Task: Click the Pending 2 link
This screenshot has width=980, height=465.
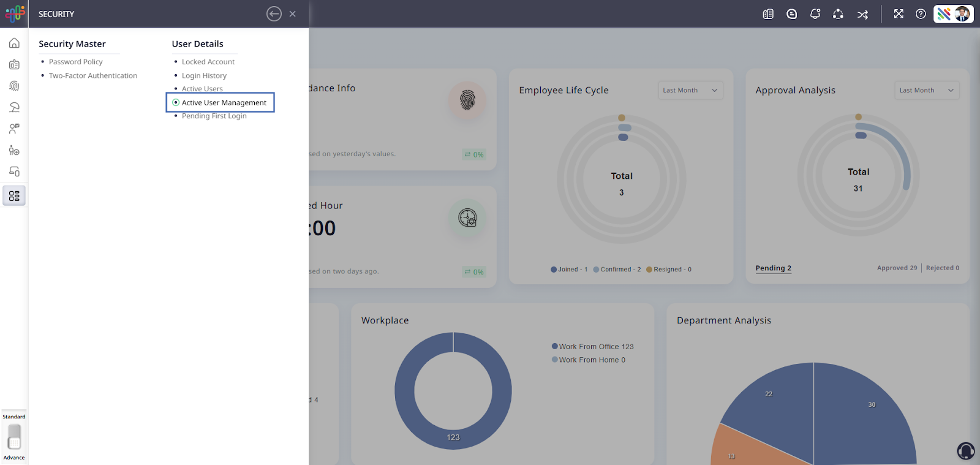Action: tap(773, 268)
